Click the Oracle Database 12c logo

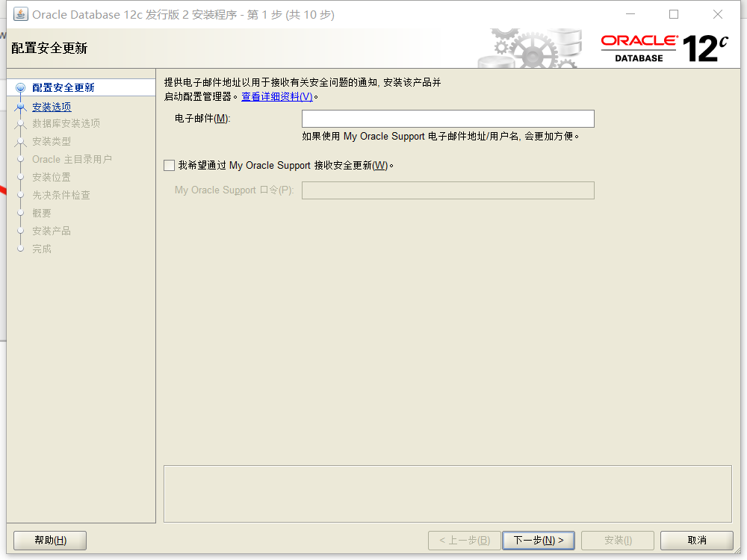coord(665,48)
